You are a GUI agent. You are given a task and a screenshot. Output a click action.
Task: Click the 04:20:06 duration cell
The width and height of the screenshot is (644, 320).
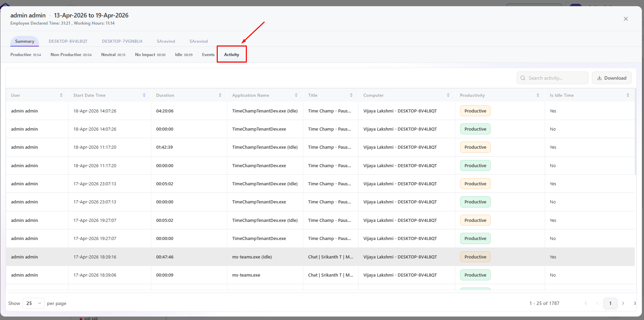[165, 111]
